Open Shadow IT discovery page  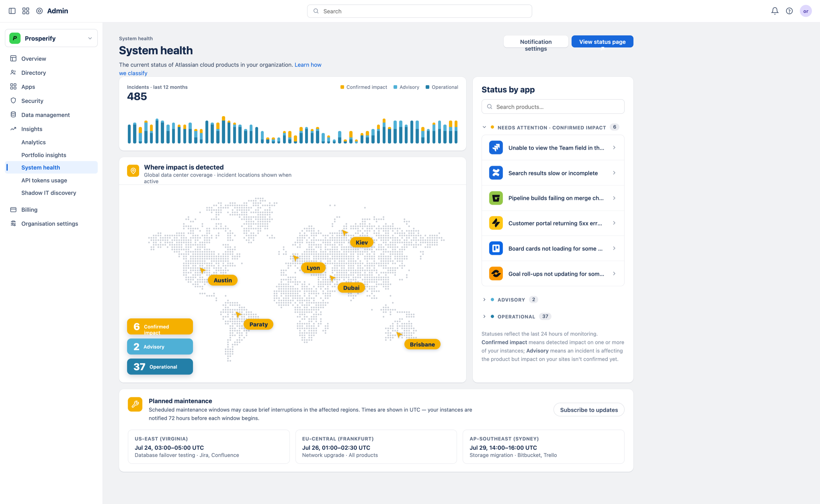49,193
